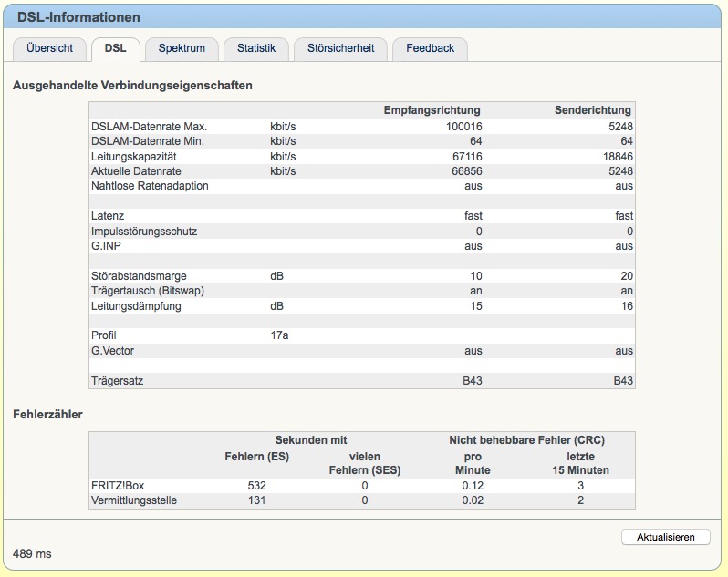Click the G.Vector row label

(x=112, y=351)
